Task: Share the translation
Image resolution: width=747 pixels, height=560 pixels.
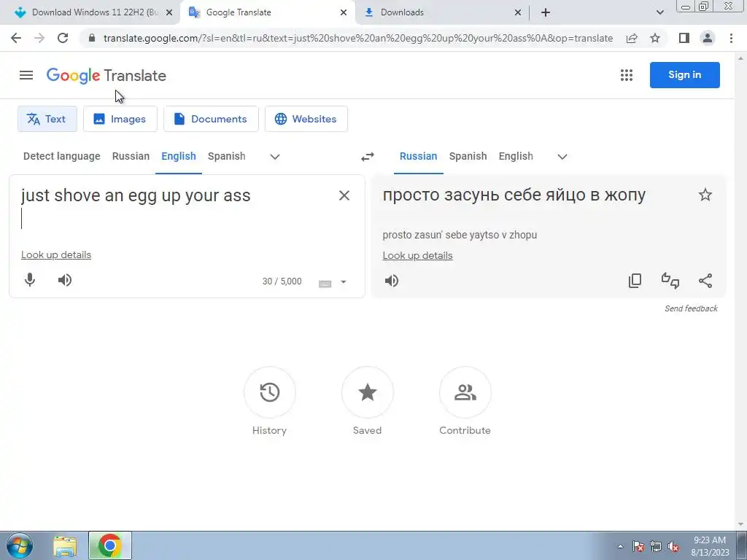Action: tap(705, 281)
